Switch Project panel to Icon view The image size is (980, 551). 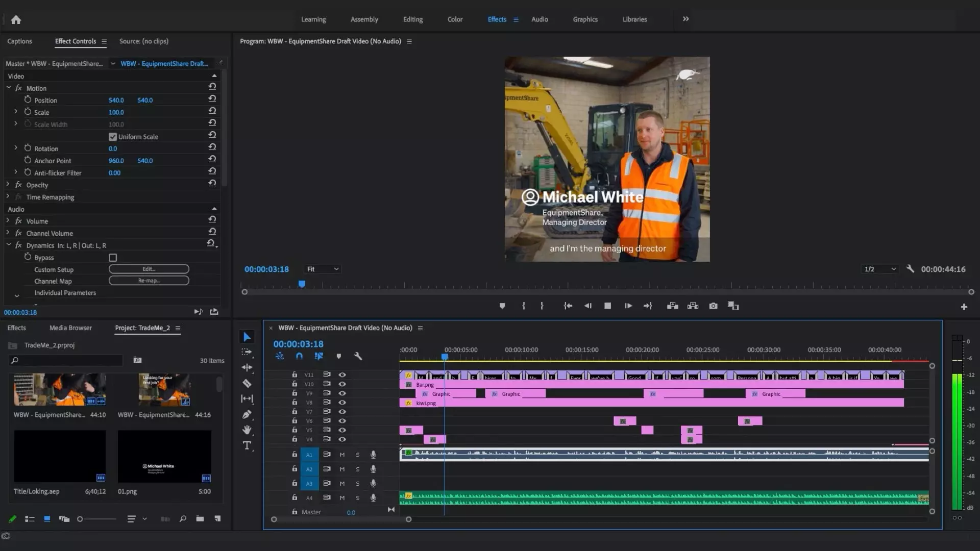click(47, 519)
